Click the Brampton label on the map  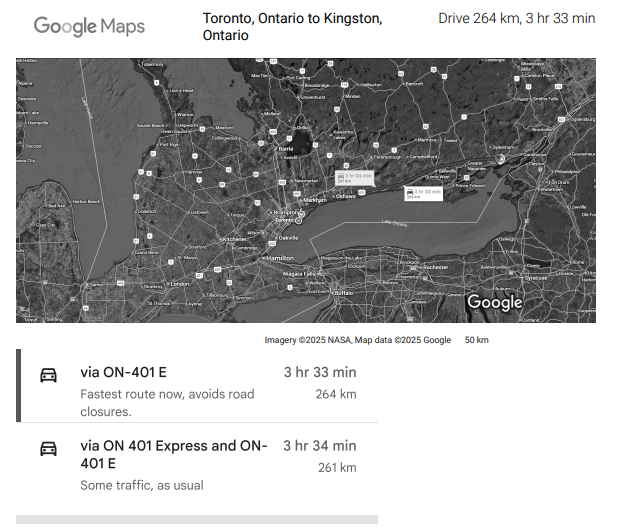click(285, 212)
